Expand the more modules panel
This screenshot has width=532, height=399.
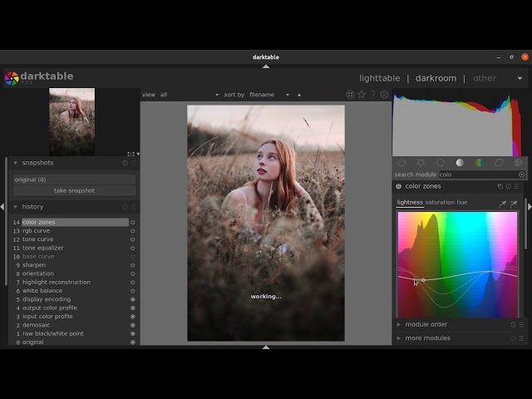[399, 338]
